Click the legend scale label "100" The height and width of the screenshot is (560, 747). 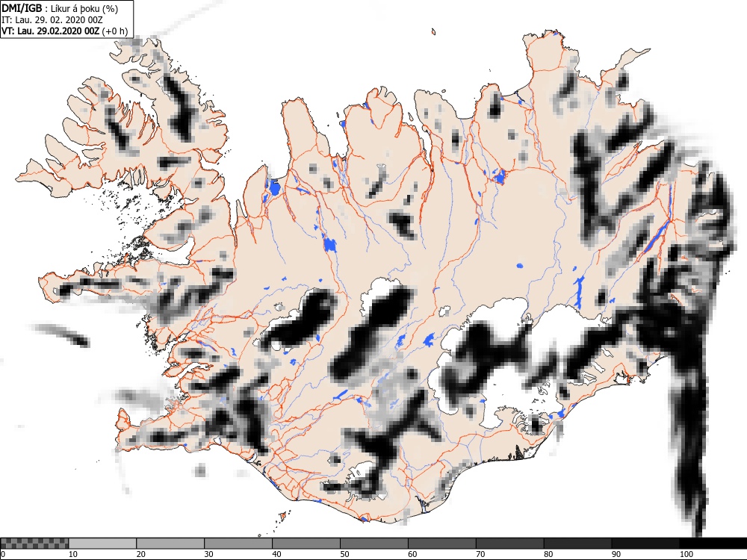click(x=686, y=554)
